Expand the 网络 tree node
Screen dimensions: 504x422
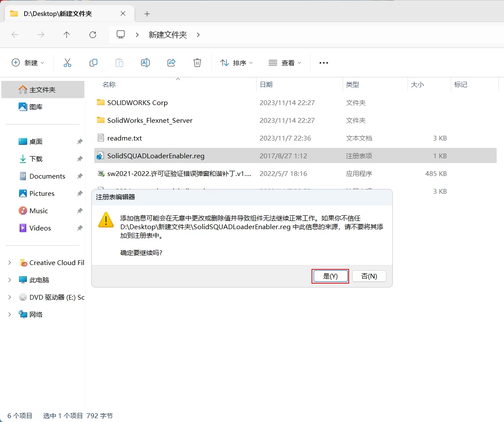tap(10, 314)
